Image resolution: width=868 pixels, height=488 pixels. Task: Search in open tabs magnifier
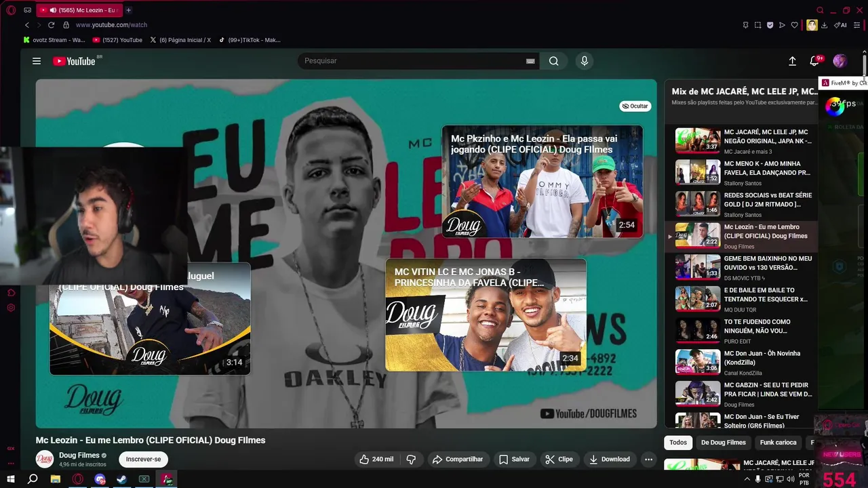click(x=820, y=10)
